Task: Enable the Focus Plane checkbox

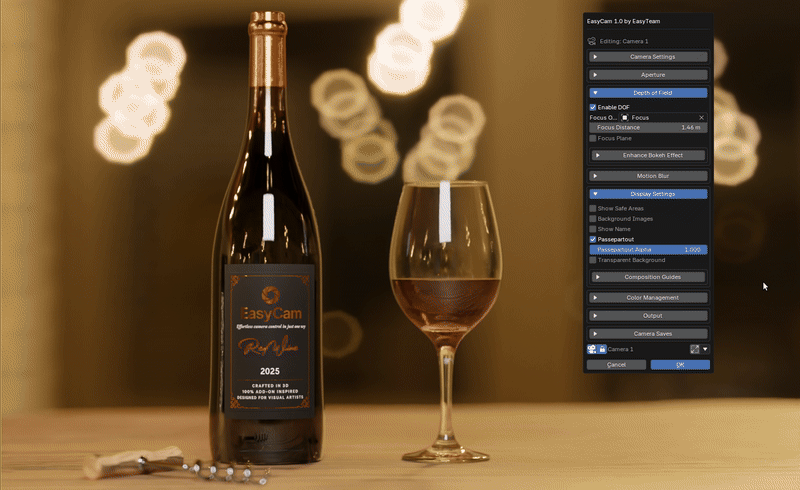Action: tap(593, 138)
